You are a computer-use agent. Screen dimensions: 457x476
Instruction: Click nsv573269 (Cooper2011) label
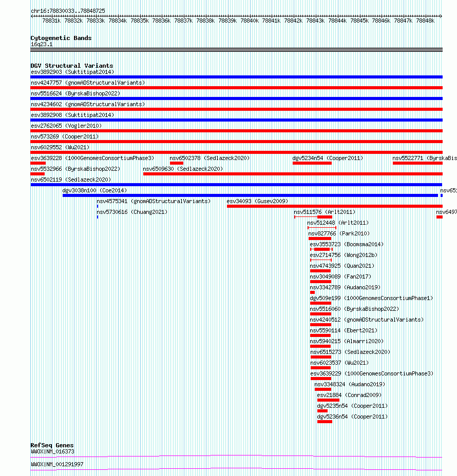pos(65,136)
